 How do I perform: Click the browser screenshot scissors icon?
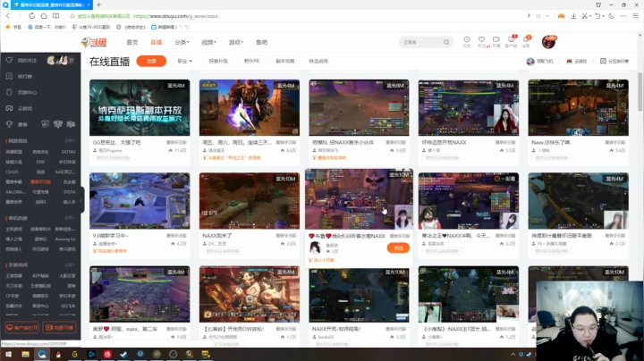(x=584, y=16)
